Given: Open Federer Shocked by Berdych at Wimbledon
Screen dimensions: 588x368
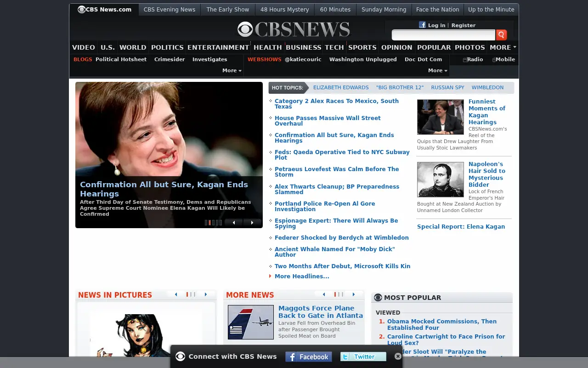Looking at the screenshot, I should tap(342, 238).
